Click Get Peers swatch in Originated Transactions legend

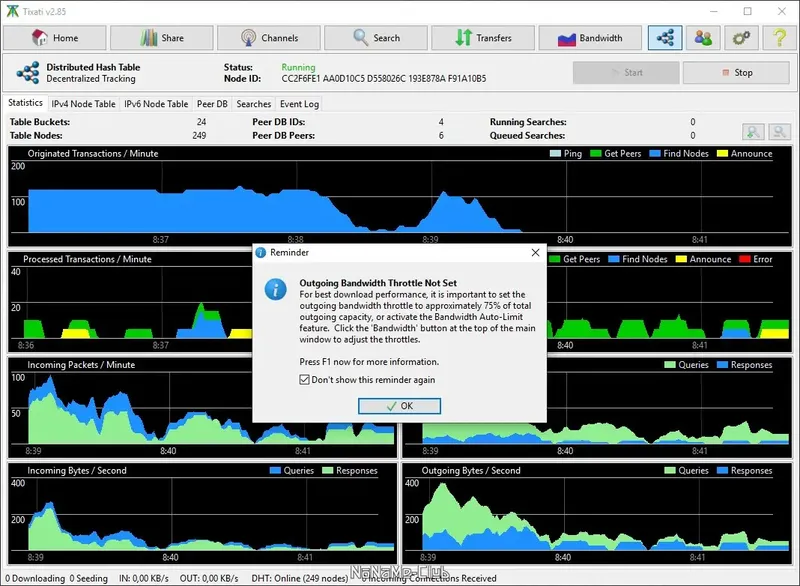point(595,154)
